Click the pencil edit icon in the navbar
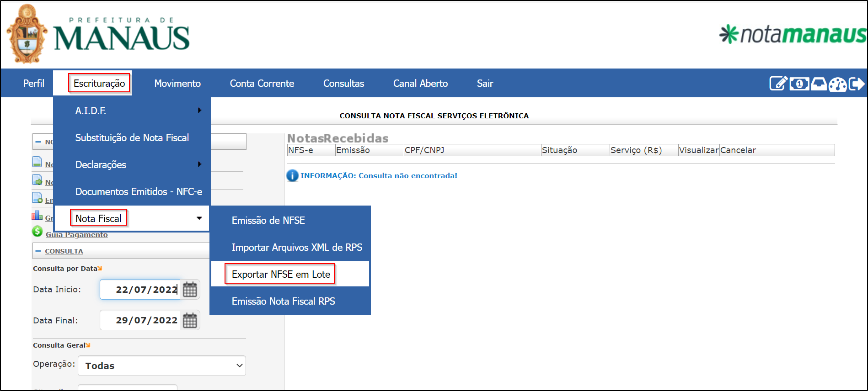The height and width of the screenshot is (391, 868). [x=778, y=84]
